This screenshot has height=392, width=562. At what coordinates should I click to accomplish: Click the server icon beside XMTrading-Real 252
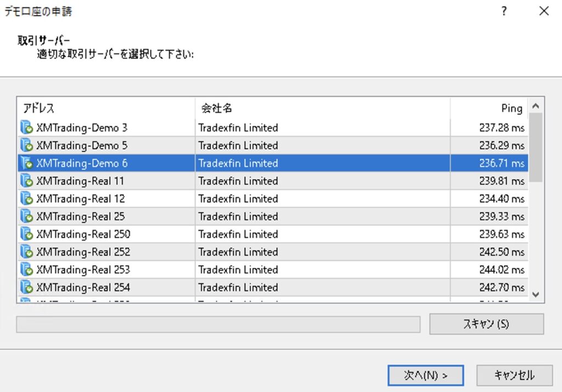(26, 252)
